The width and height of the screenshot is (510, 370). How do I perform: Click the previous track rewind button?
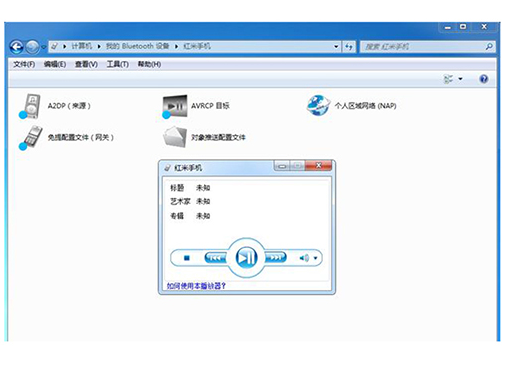pos(215,258)
